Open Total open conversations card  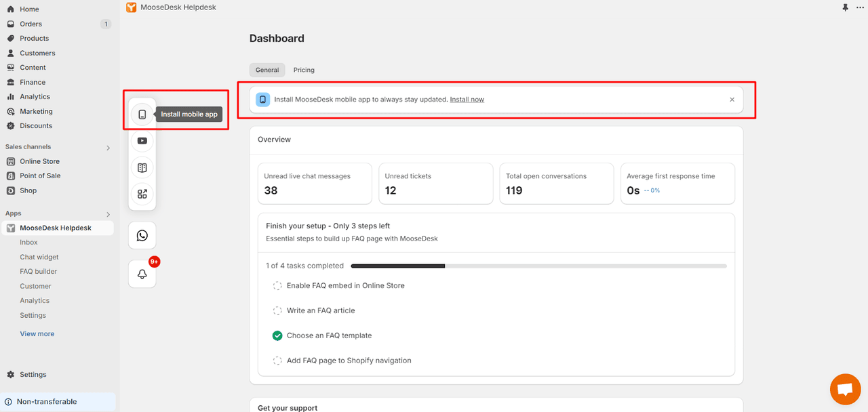click(557, 183)
